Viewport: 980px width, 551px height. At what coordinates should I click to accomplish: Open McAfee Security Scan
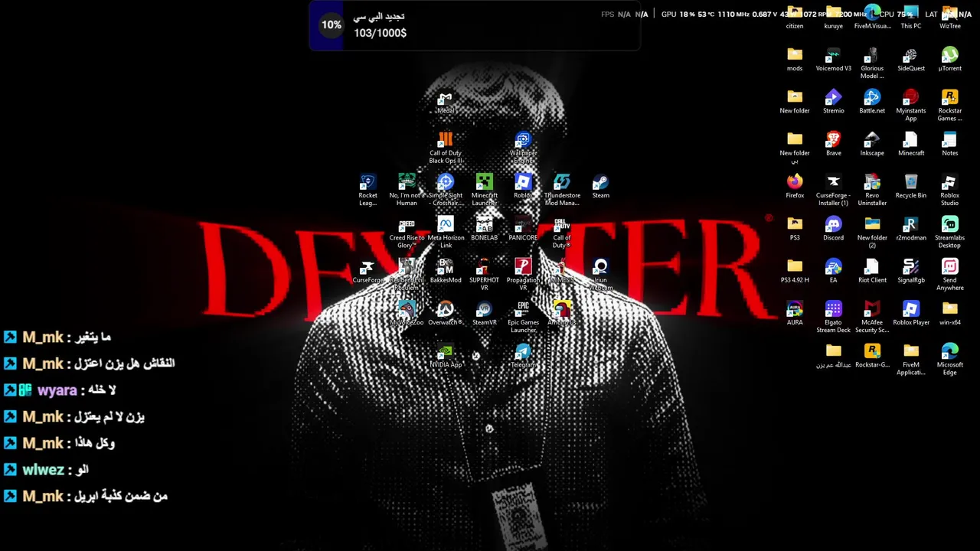pyautogui.click(x=872, y=317)
